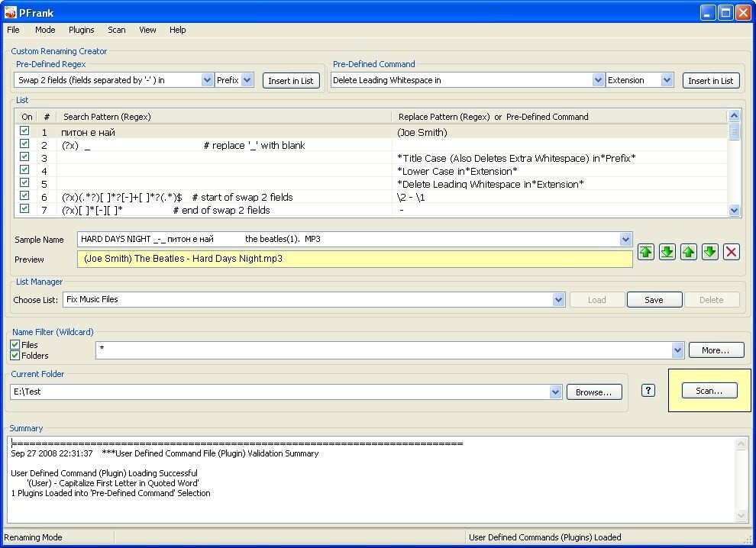The width and height of the screenshot is (756, 548).
Task: Uncheck the Folders name filter checkbox
Action: [15, 356]
